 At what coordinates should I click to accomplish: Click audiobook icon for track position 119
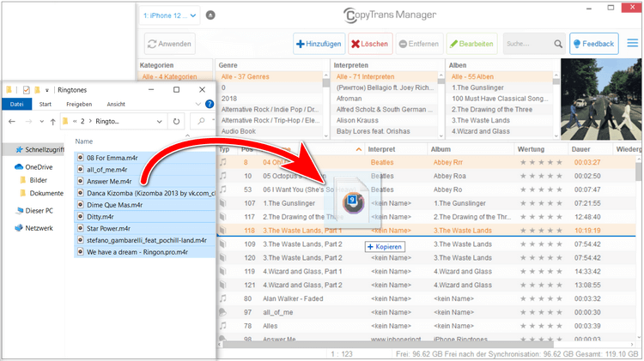click(222, 271)
